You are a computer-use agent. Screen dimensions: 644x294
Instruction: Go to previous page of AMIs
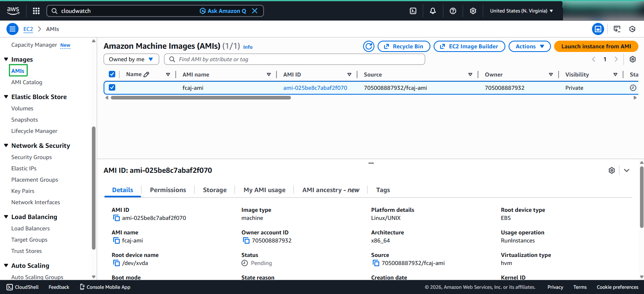click(x=594, y=59)
